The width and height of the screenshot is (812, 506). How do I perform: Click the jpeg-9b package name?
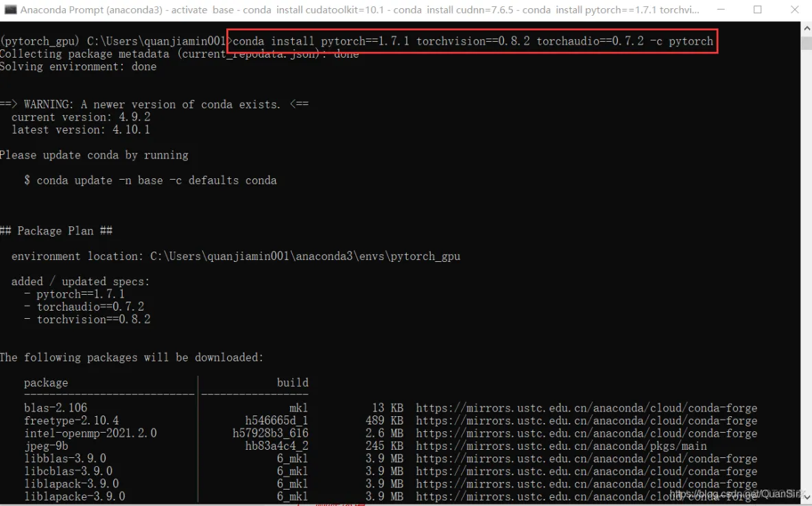coord(46,446)
